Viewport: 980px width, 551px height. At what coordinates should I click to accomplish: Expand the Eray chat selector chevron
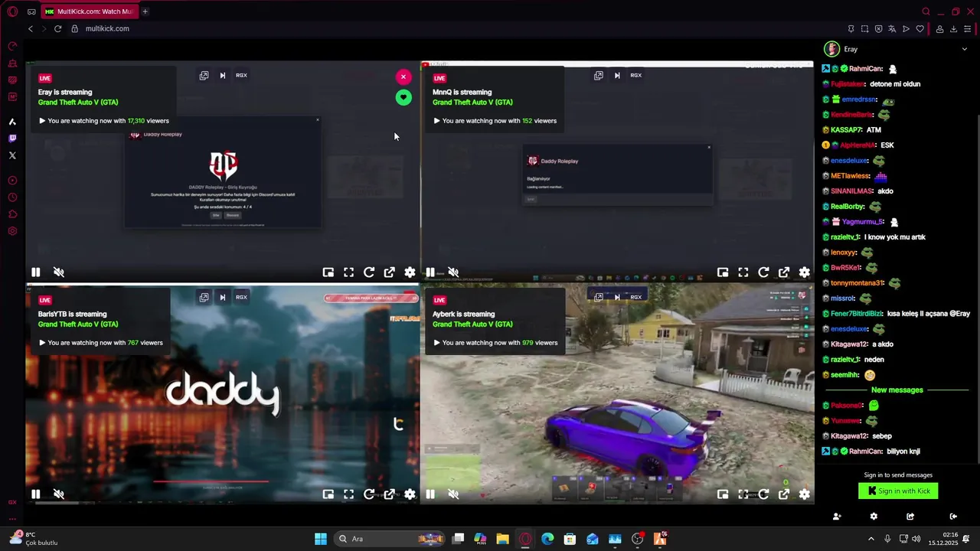pos(964,49)
